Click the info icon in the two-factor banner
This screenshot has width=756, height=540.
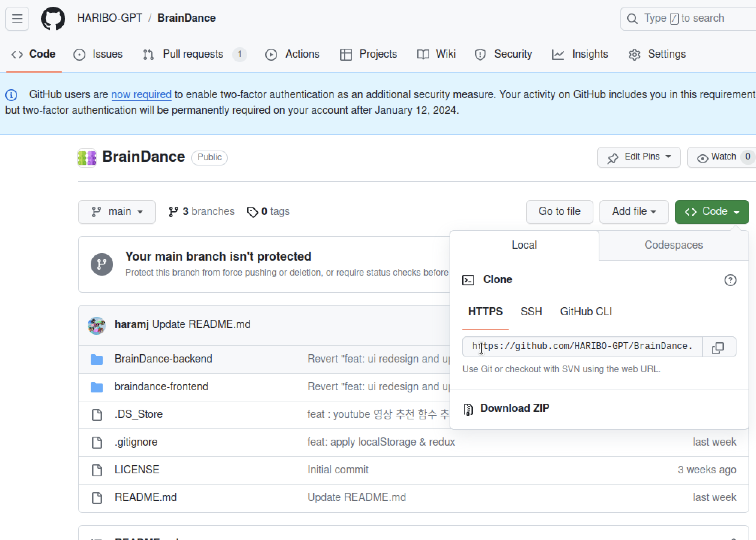click(x=11, y=95)
